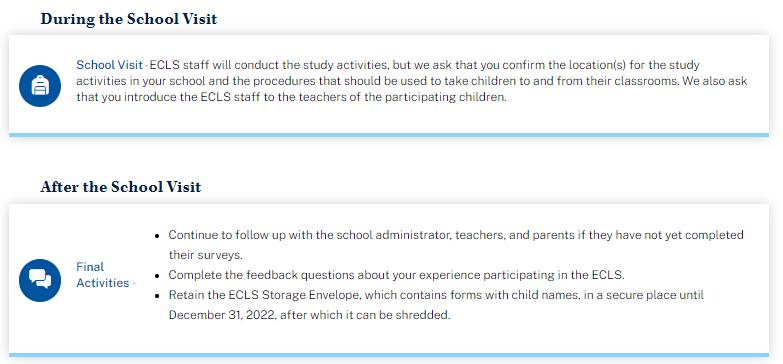Click the words 'their surveys.' in first bullet

205,255
